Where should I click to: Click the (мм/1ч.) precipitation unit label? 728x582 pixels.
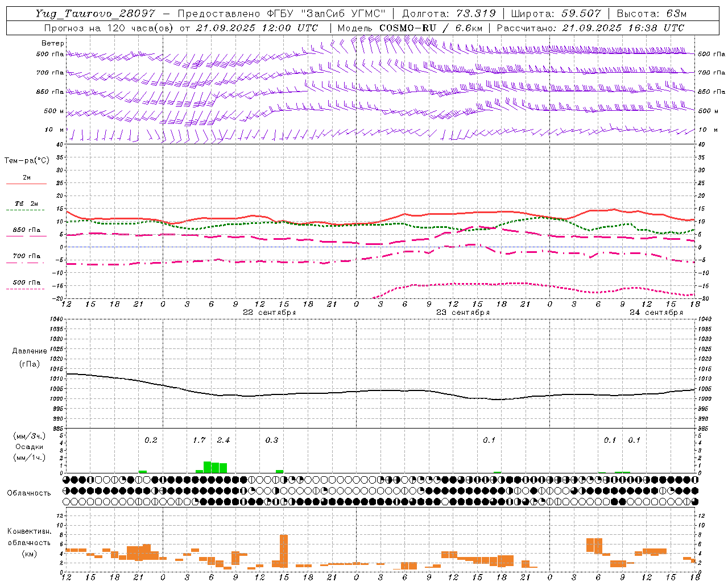30,458
